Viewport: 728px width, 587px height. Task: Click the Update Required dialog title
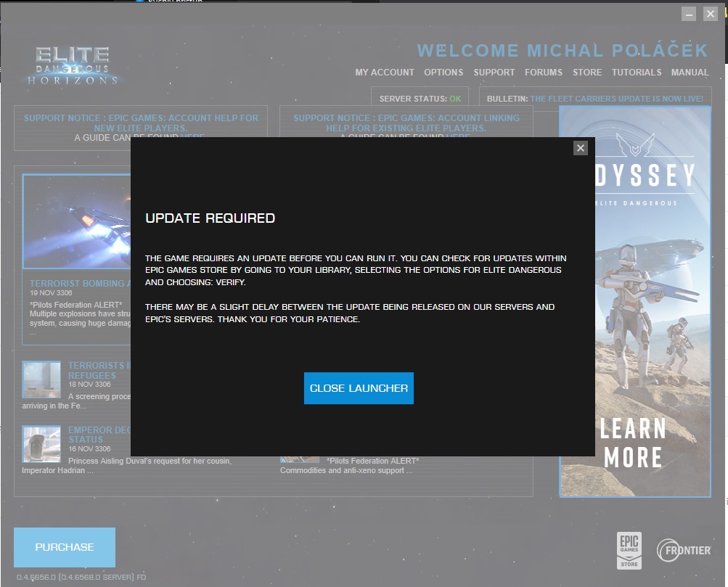tap(210, 218)
